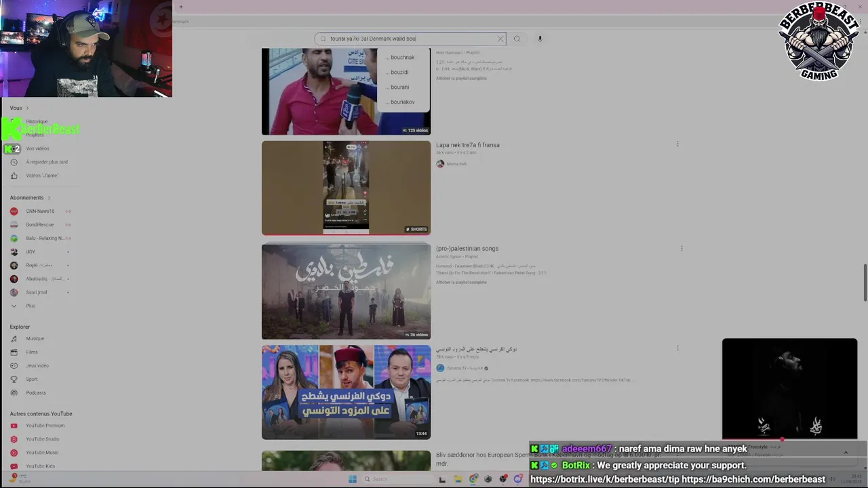Click the Windows taskbar Search box
The image size is (868, 488).
[397, 479]
